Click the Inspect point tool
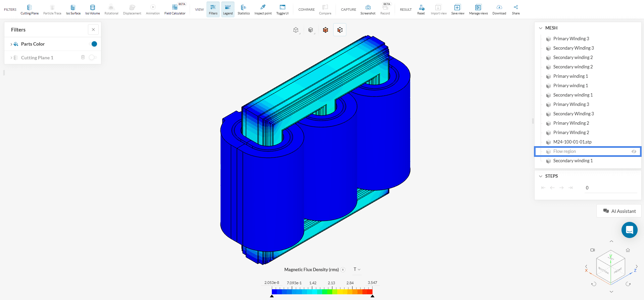 pos(263,9)
